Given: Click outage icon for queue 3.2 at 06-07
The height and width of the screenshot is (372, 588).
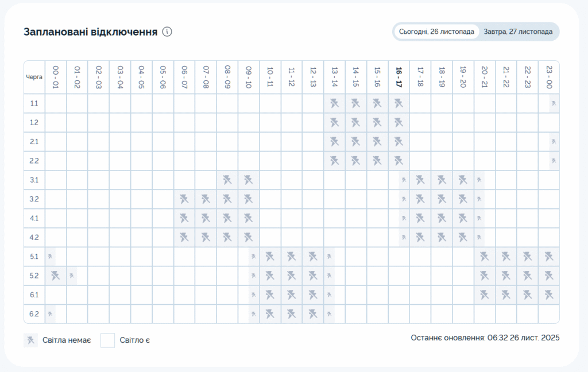Looking at the screenshot, I should tap(184, 199).
